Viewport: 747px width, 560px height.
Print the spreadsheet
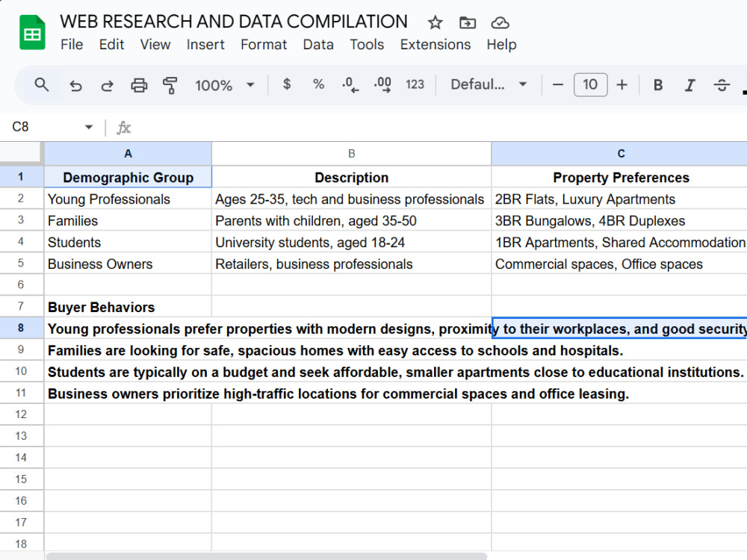point(139,85)
